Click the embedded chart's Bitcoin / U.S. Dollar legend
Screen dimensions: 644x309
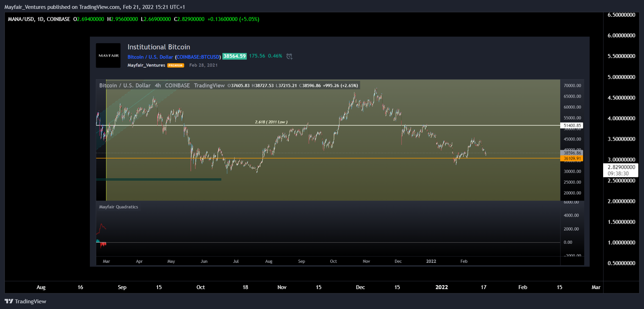pyautogui.click(x=125, y=85)
